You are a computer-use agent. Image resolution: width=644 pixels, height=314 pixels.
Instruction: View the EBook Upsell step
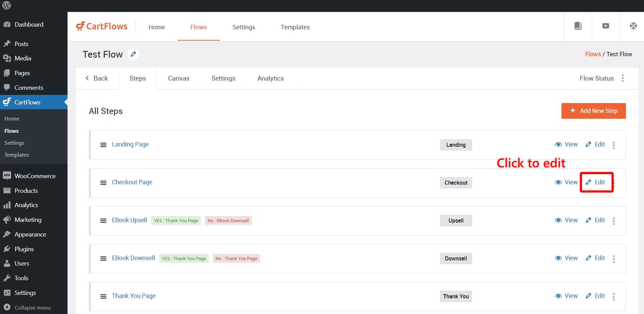pyautogui.click(x=566, y=220)
